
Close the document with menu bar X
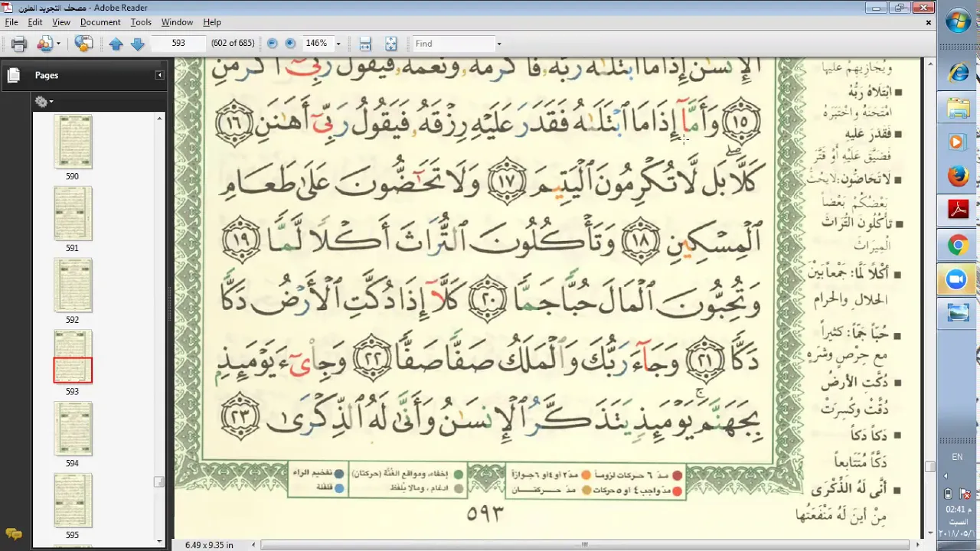coord(929,22)
